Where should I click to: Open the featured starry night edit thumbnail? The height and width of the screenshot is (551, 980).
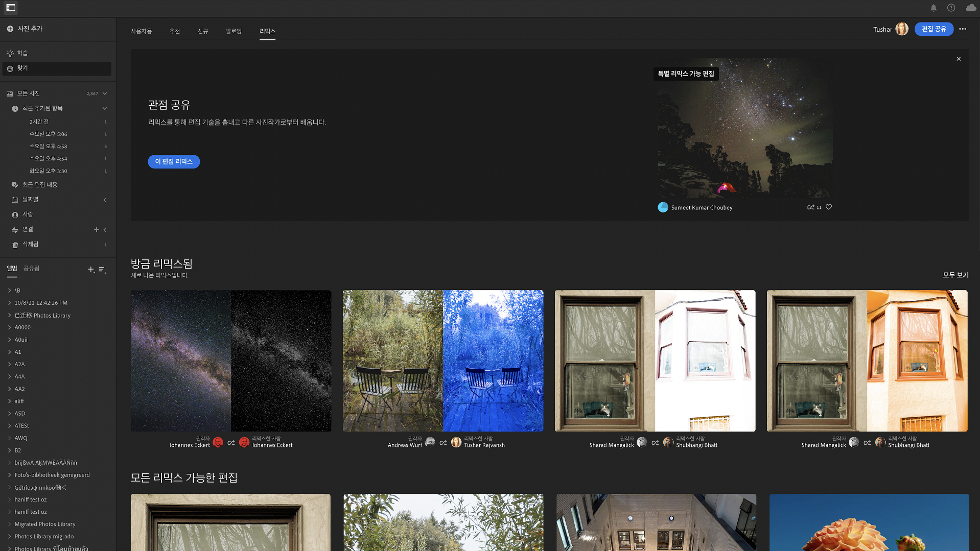pyautogui.click(x=745, y=128)
